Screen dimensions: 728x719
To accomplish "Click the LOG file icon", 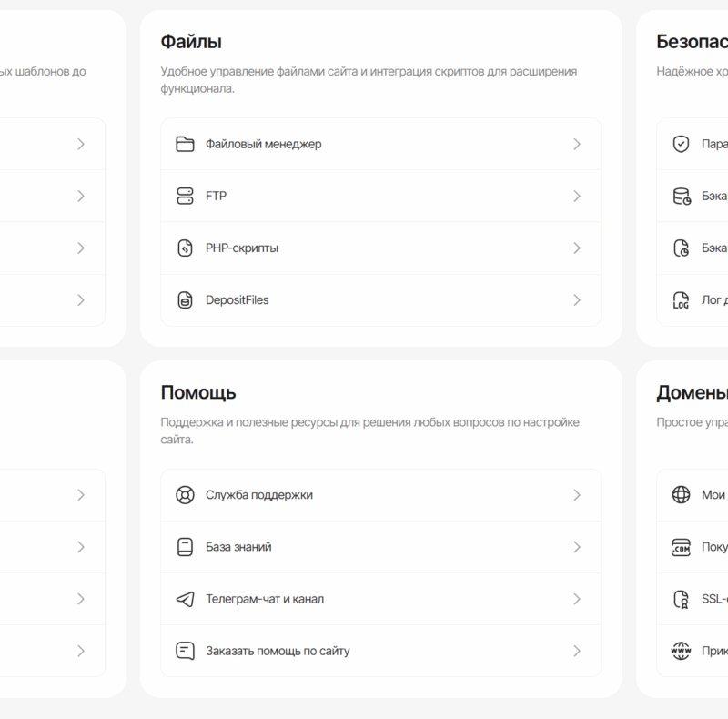I will click(681, 300).
